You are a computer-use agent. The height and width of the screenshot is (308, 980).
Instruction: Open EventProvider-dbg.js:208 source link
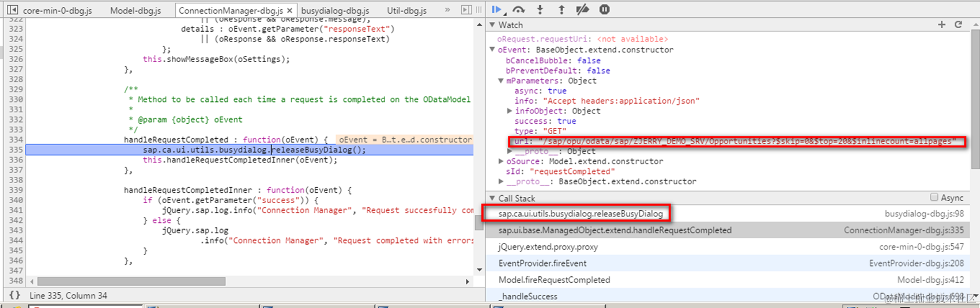click(x=917, y=263)
